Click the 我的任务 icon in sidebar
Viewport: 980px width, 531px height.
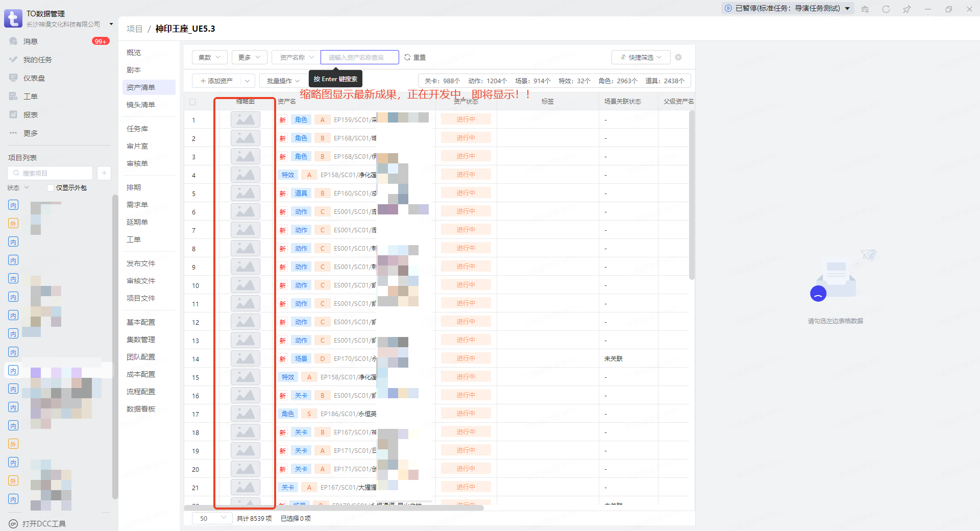tap(13, 60)
